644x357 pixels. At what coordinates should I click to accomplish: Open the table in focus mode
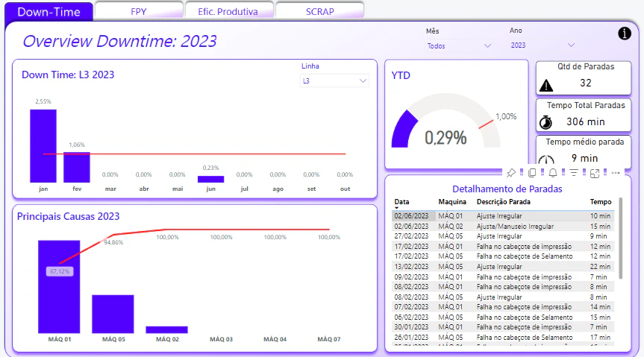(595, 174)
